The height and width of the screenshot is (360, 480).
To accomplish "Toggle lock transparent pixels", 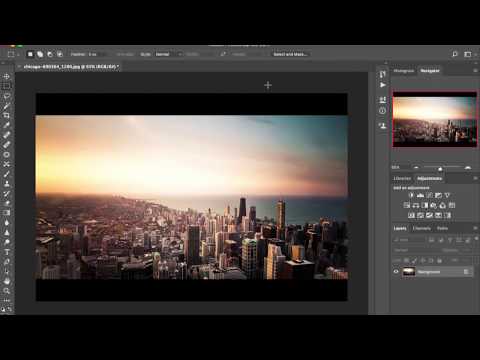I will pyautogui.click(x=407, y=260).
